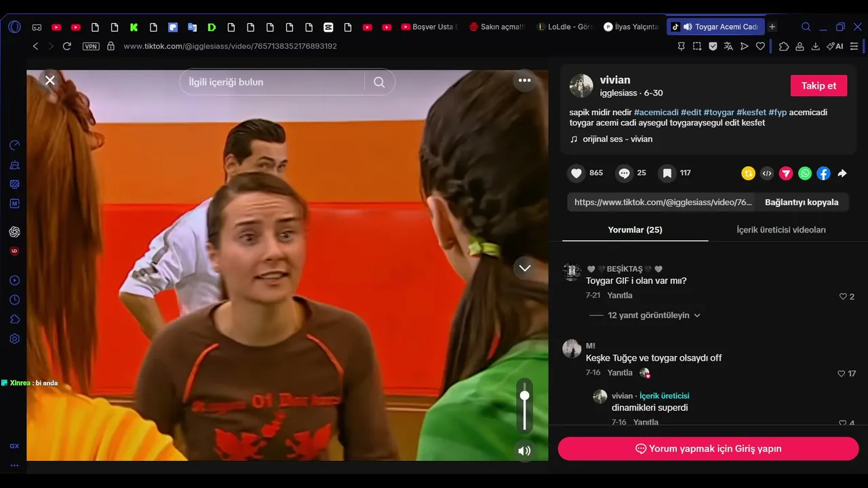The width and height of the screenshot is (868, 488).
Task: Go to the next video with the down chevron
Action: click(524, 268)
